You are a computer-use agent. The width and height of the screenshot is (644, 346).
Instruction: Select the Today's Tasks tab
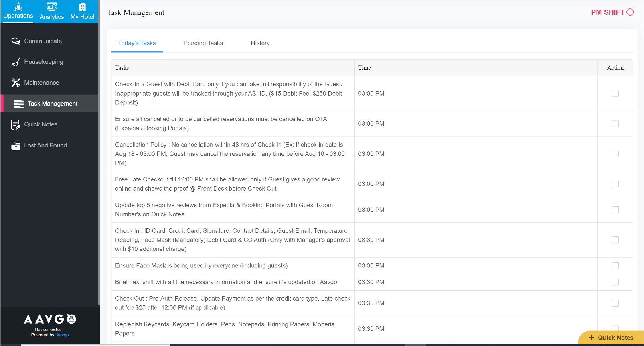pyautogui.click(x=137, y=43)
